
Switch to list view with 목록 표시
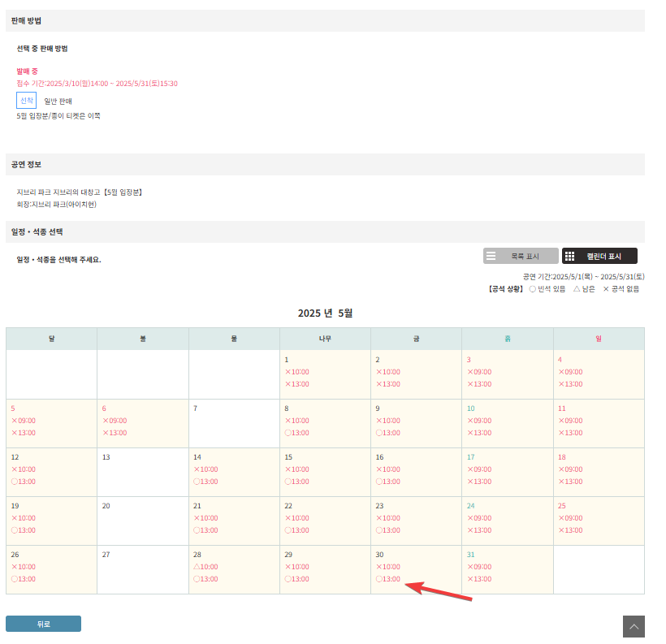[521, 256]
